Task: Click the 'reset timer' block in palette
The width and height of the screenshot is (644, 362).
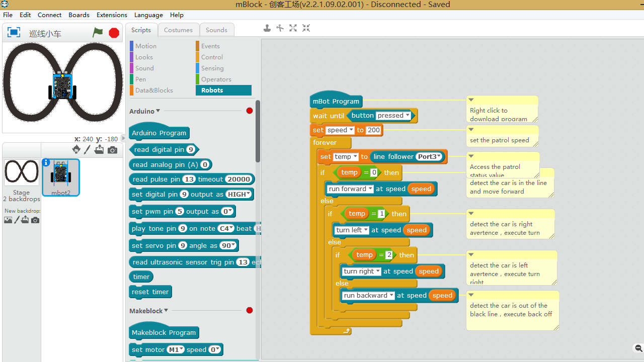Action: [150, 292]
